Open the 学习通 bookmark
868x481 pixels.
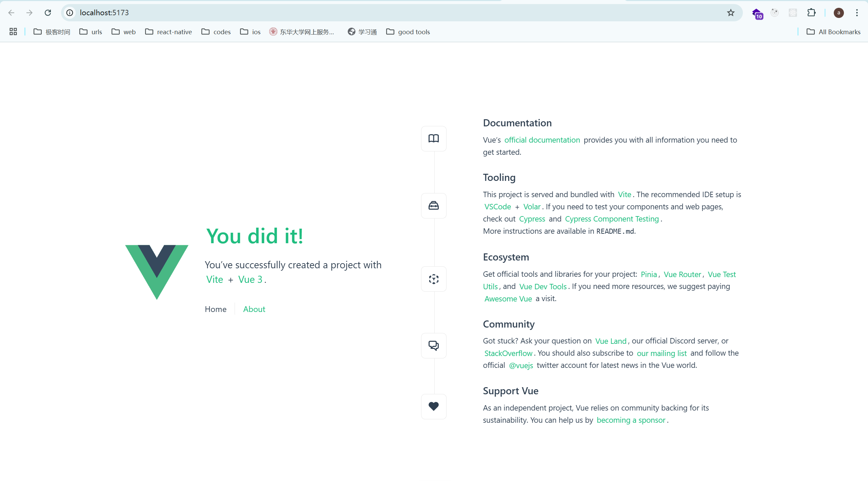[362, 32]
